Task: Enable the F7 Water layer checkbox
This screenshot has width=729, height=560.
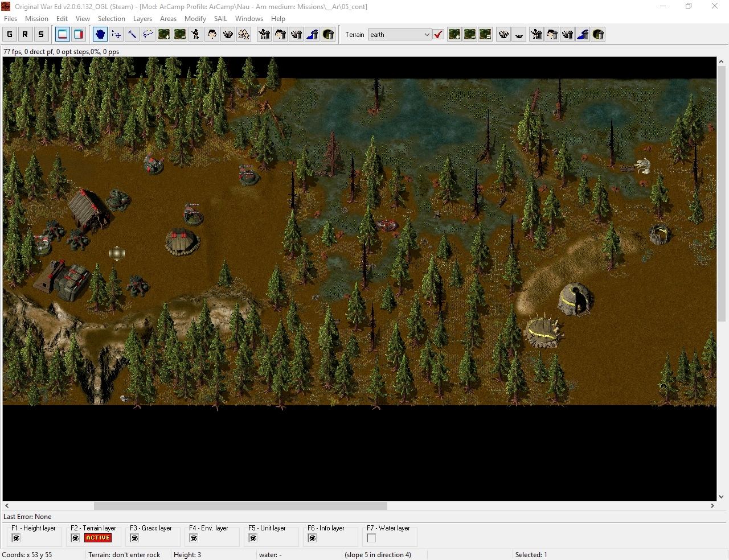Action: point(371,538)
